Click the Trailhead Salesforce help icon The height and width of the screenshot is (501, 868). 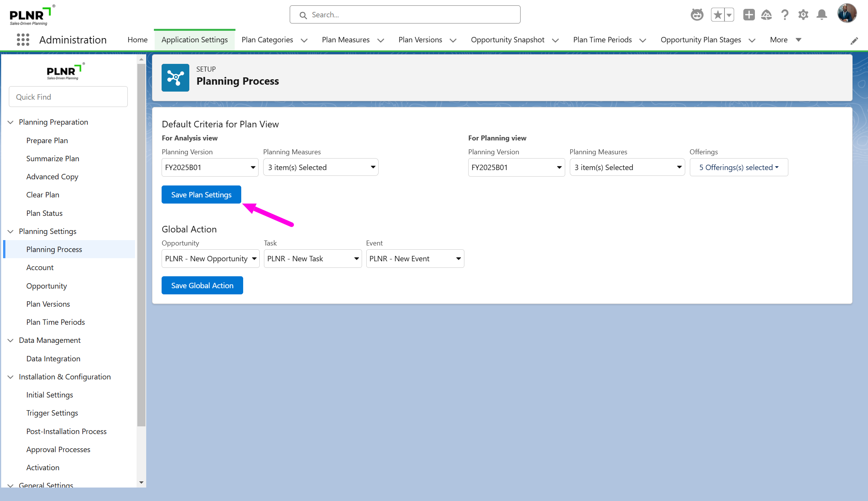point(766,15)
